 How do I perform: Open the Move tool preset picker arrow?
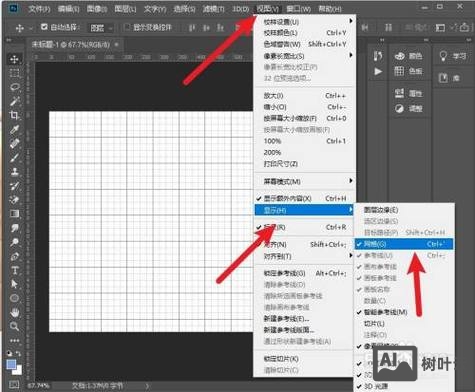30,28
